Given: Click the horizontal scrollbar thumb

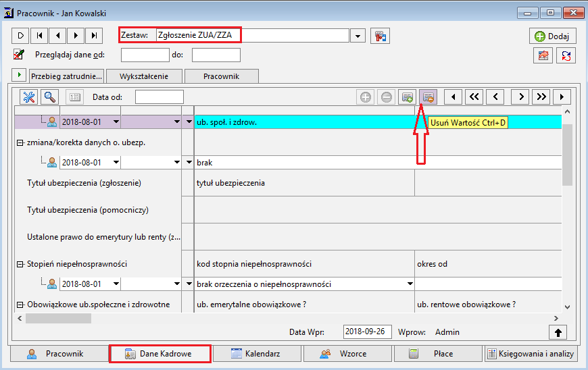Looking at the screenshot, I should (58, 318).
